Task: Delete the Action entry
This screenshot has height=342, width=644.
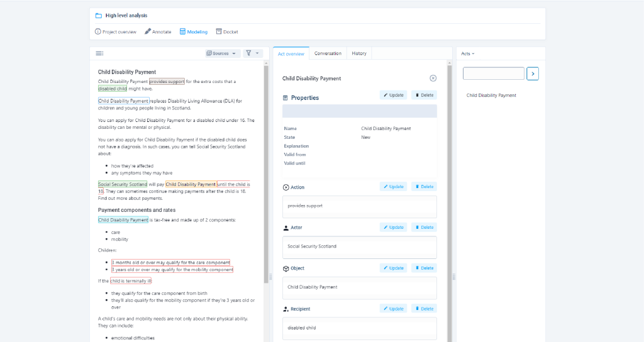Action: 425,187
